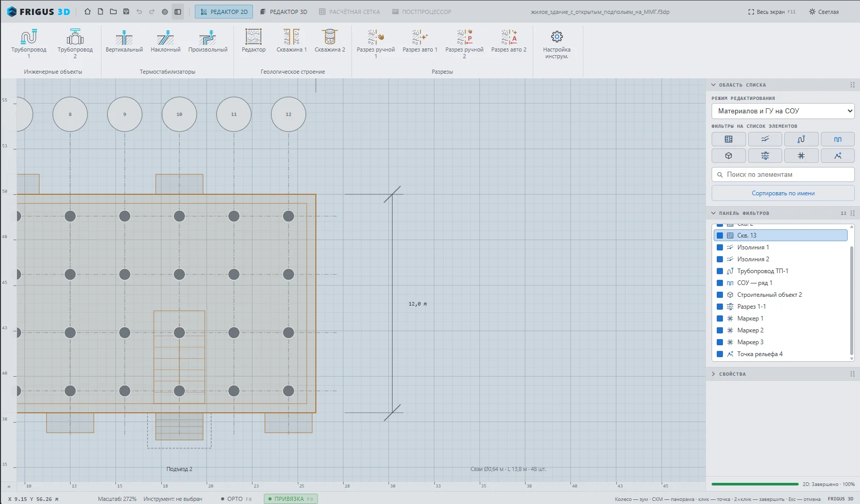Open the Расчётная сетка tab

[349, 12]
